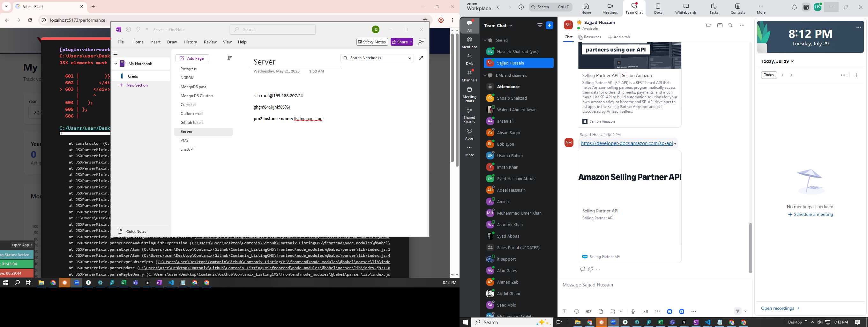This screenshot has width=868, height=327.
Task: Open text formatting options in message toolbar
Action: 565,311
